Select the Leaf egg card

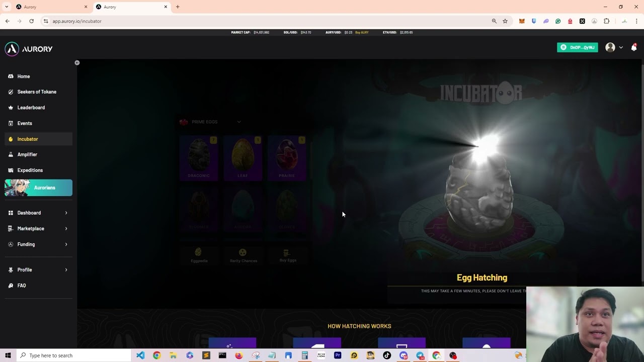tap(243, 158)
